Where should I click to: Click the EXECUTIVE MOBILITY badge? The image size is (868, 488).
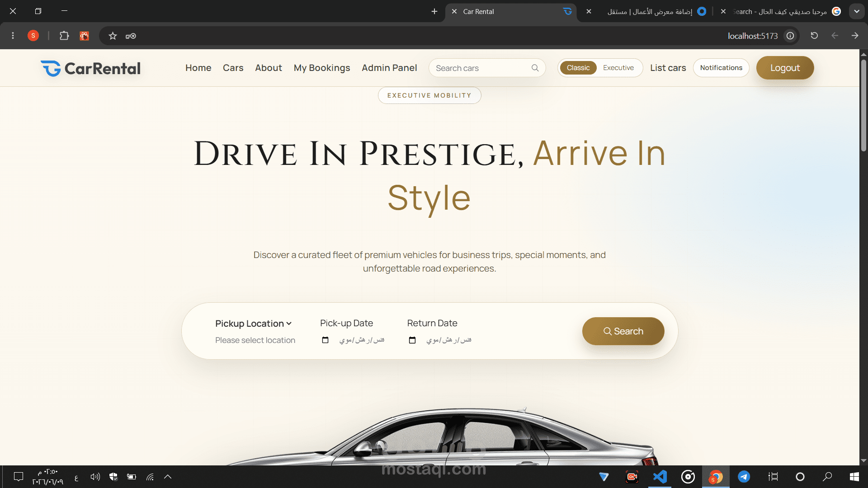429,95
